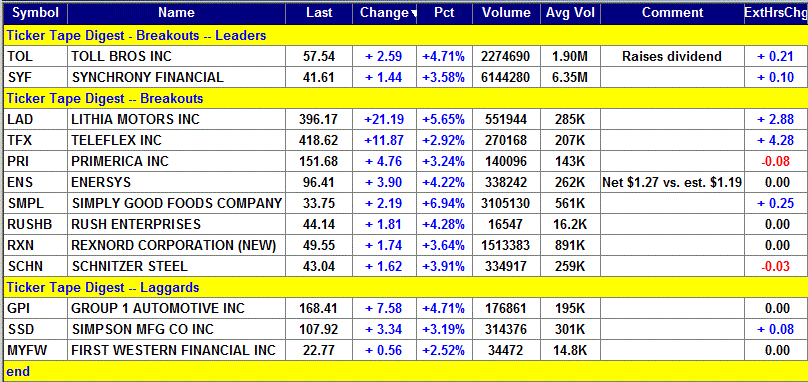Click the sort arrow in Change header
The height and width of the screenshot is (382, 808).
(413, 15)
